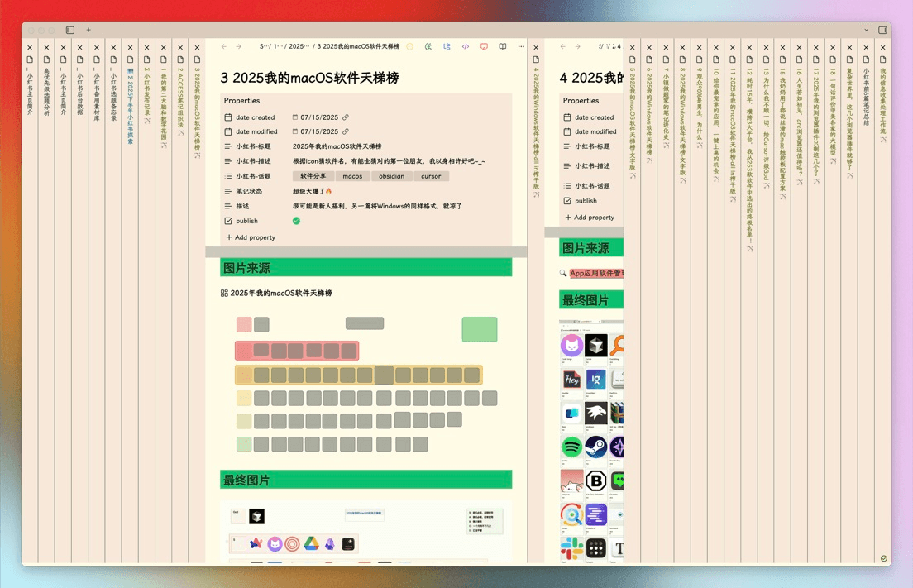This screenshot has width=913, height=588.
Task: Select the obsidian tag chip
Action: click(392, 176)
